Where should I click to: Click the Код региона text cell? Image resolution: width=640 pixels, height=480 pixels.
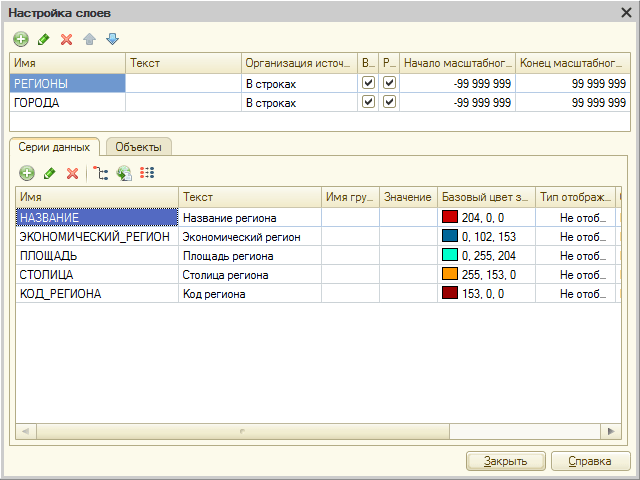[250, 293]
